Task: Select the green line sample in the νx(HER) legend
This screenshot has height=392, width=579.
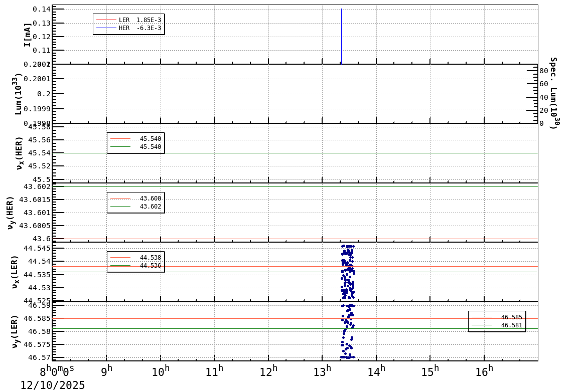Action: tap(120, 147)
